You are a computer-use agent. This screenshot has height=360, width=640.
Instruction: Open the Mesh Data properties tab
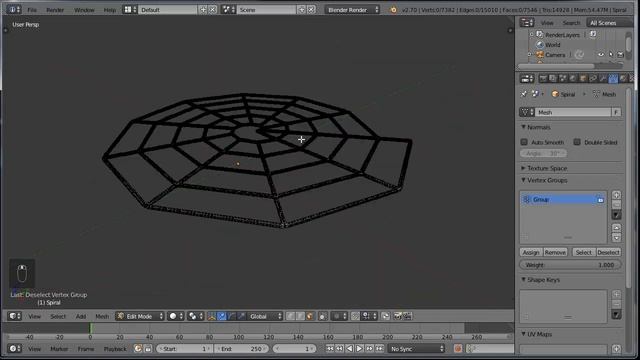613,78
